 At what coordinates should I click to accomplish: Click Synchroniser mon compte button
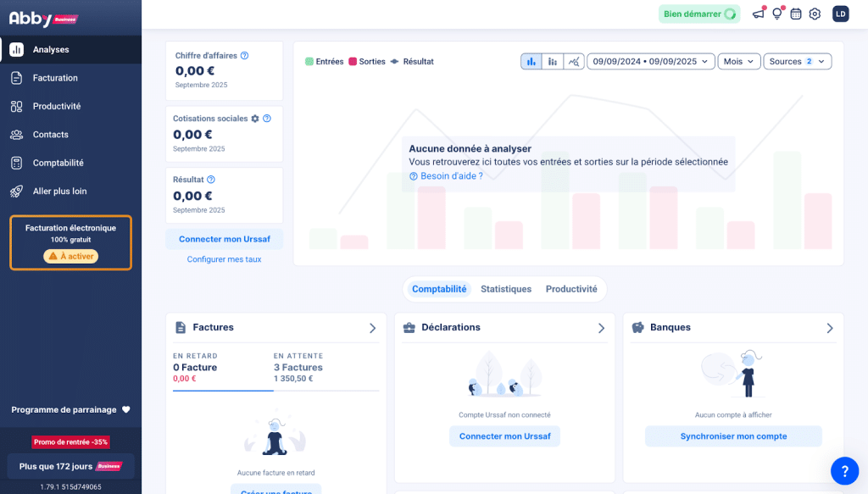click(733, 436)
